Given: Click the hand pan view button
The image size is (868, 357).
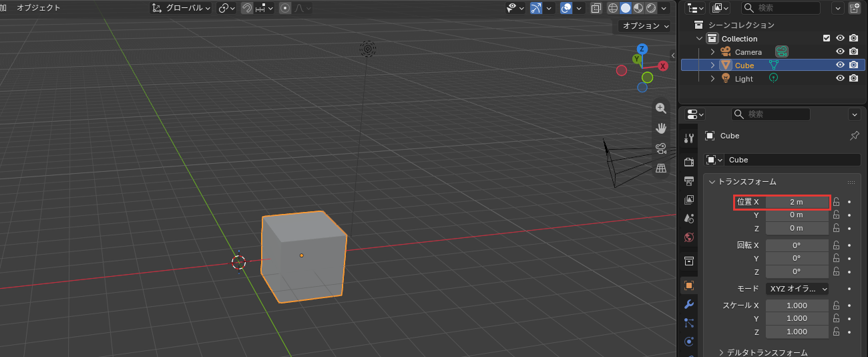Looking at the screenshot, I should (x=661, y=128).
